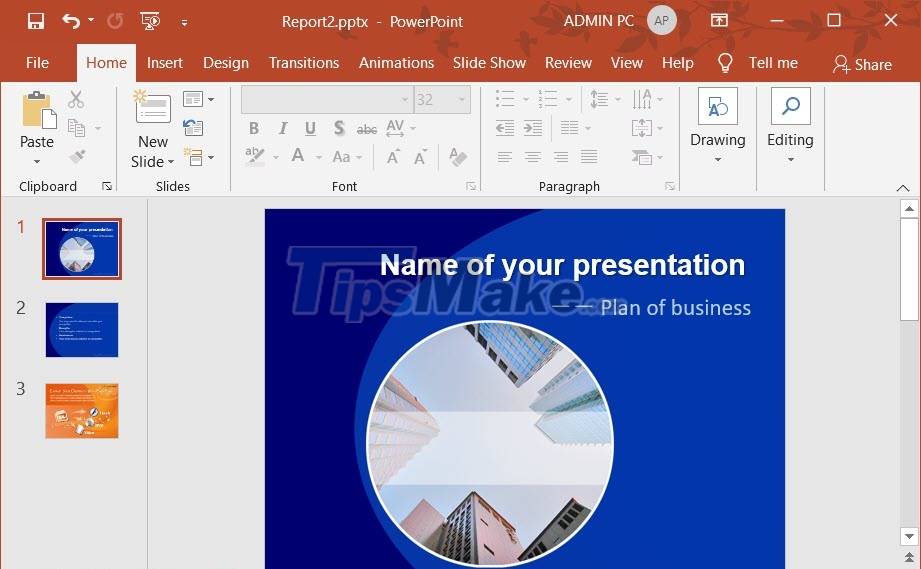
Task: Toggle Italic formatting
Action: tap(283, 128)
